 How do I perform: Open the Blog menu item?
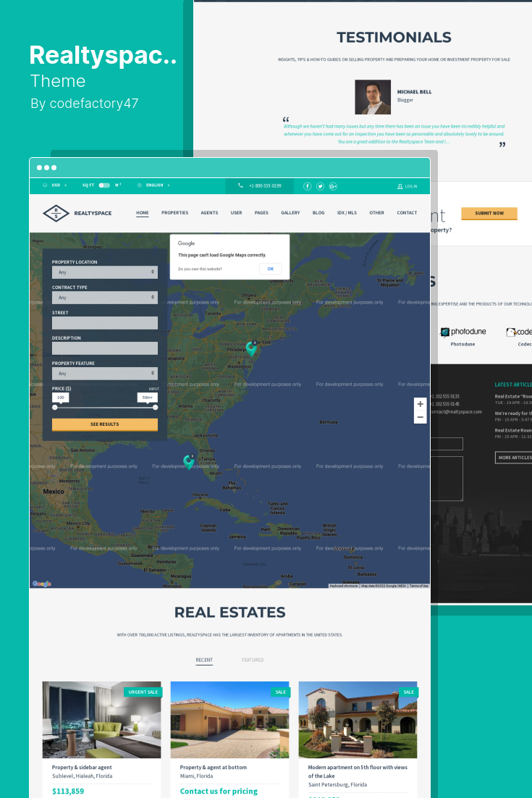(318, 213)
